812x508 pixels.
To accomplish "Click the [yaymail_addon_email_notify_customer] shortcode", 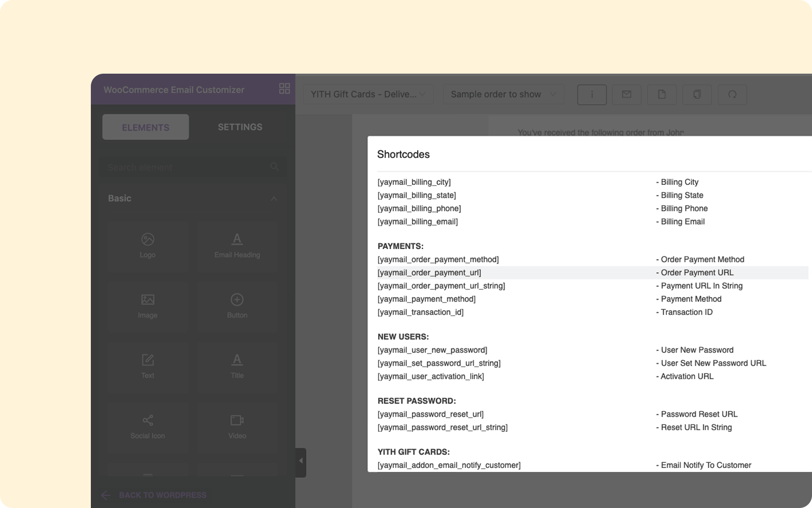I will [449, 465].
